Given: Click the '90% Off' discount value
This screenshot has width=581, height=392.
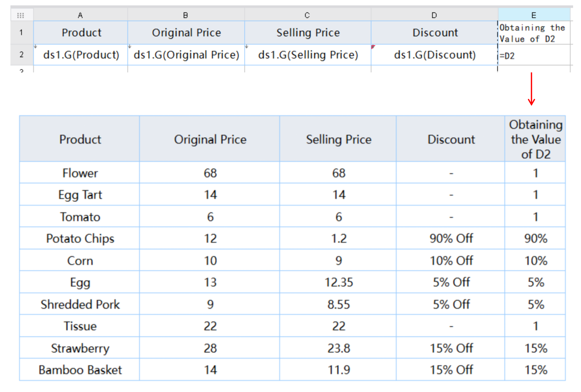Looking at the screenshot, I should 450,239.
